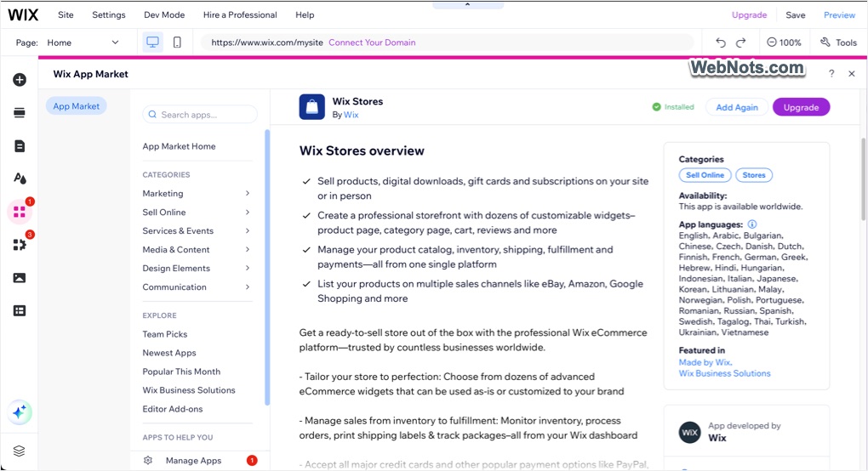Undo the last action
Image resolution: width=868 pixels, height=471 pixels.
tap(720, 43)
